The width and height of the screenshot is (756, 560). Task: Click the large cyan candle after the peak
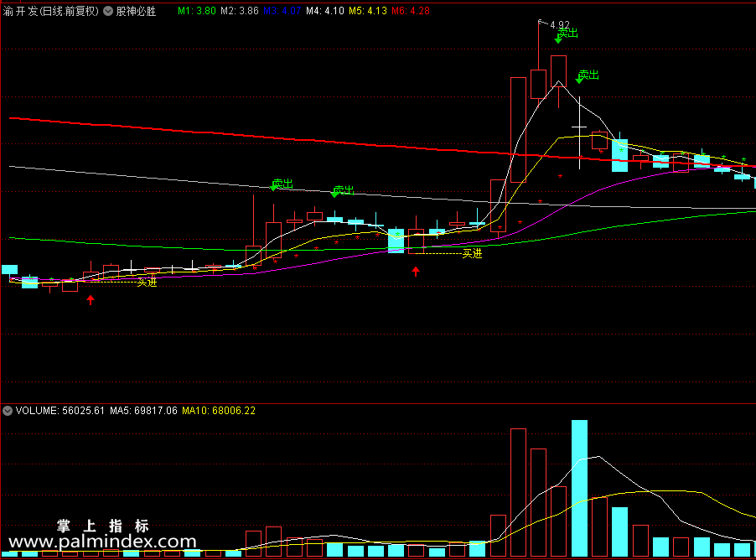coord(620,155)
